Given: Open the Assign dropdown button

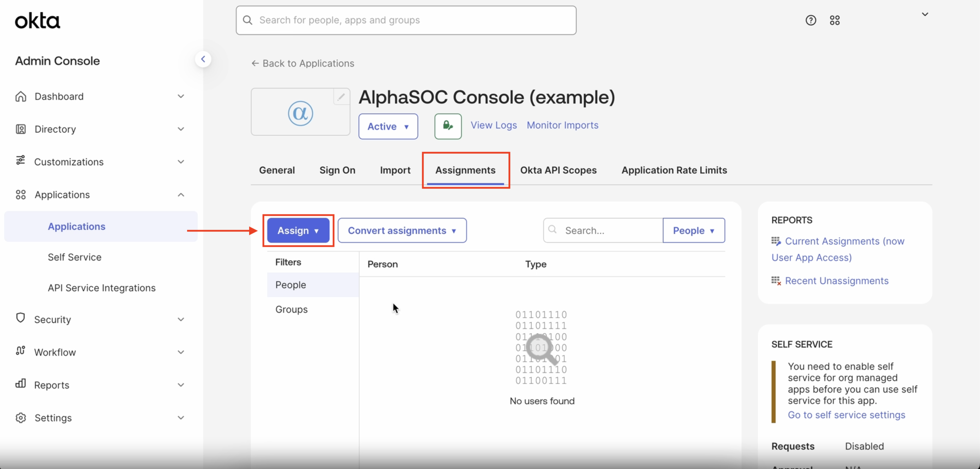Looking at the screenshot, I should [298, 230].
